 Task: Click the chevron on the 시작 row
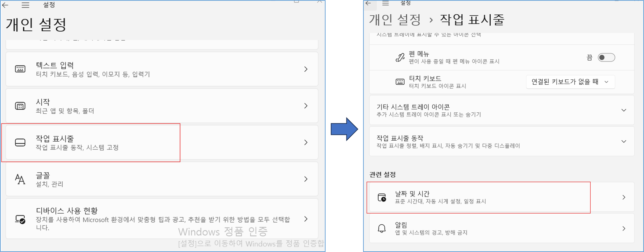pyautogui.click(x=306, y=106)
